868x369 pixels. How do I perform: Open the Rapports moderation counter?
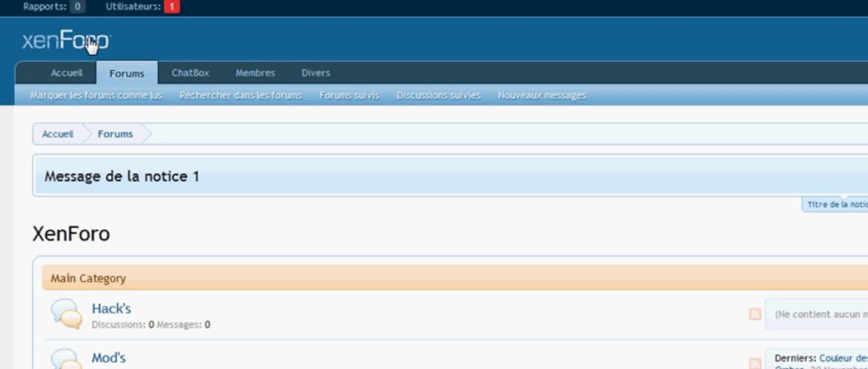(53, 7)
